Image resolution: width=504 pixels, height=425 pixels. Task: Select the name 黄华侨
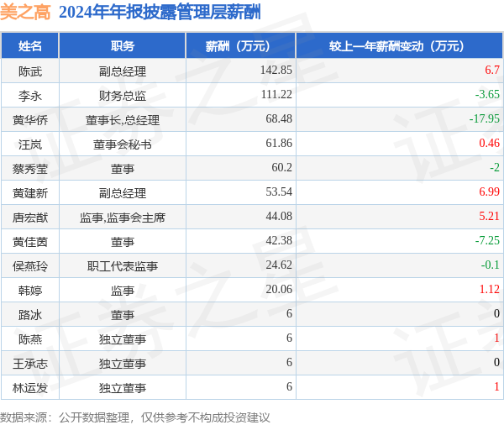click(30, 120)
